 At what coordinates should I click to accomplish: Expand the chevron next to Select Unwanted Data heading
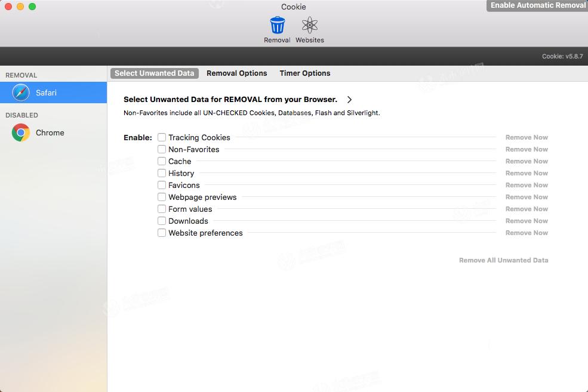(x=349, y=100)
